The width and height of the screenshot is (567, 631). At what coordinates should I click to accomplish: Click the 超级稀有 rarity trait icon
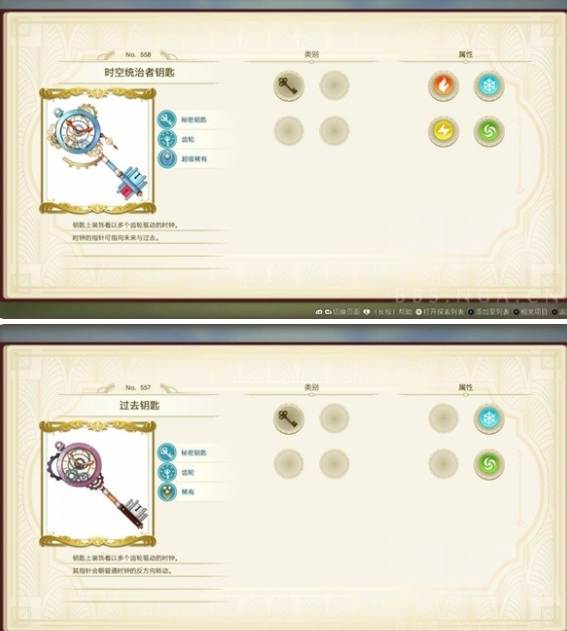[167, 159]
